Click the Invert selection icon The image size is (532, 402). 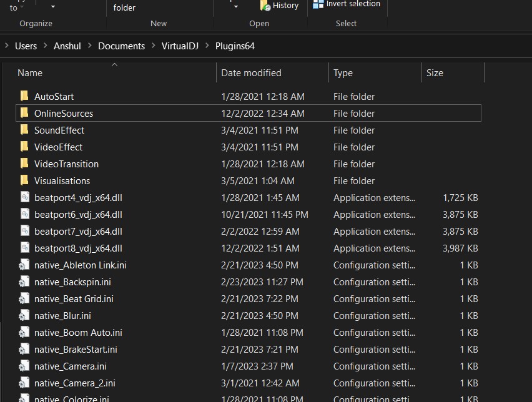pos(318,4)
